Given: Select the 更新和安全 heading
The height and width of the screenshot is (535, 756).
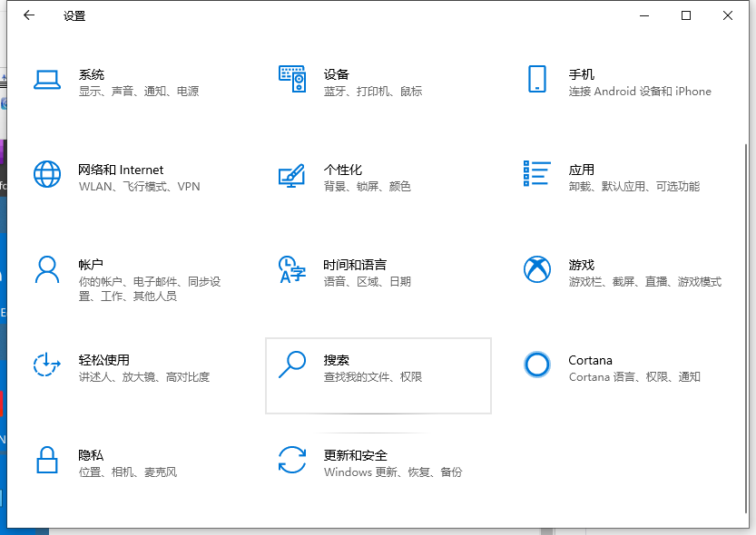Looking at the screenshot, I should 356,455.
